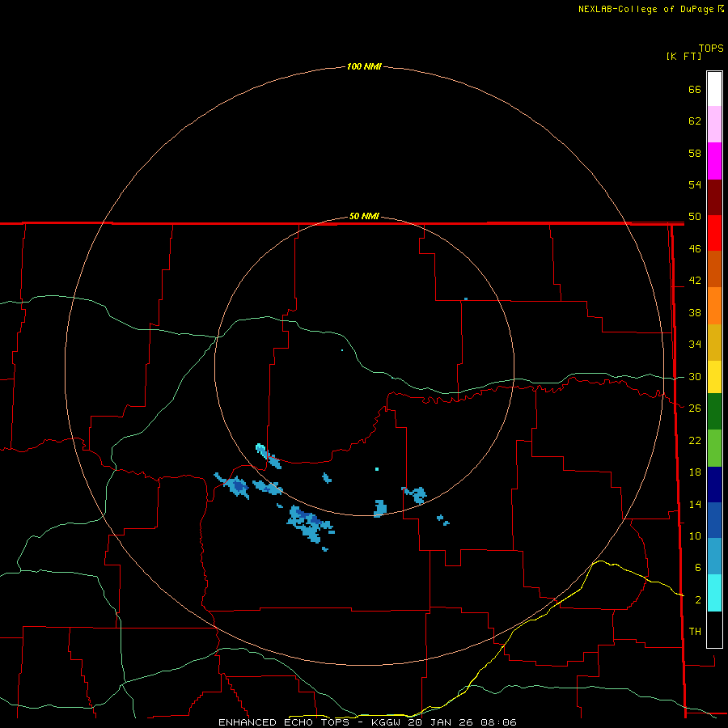Click the 46 value on the color scale

click(x=695, y=248)
